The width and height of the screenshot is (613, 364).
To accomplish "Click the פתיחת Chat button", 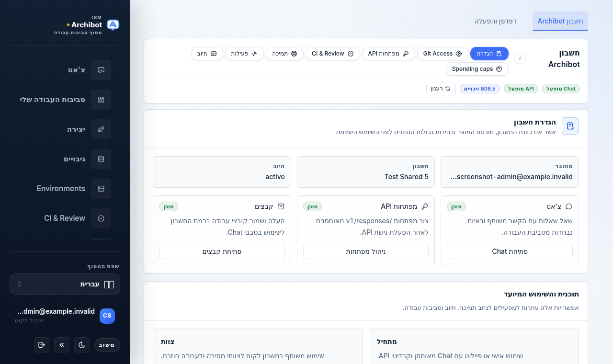I will (510, 251).
